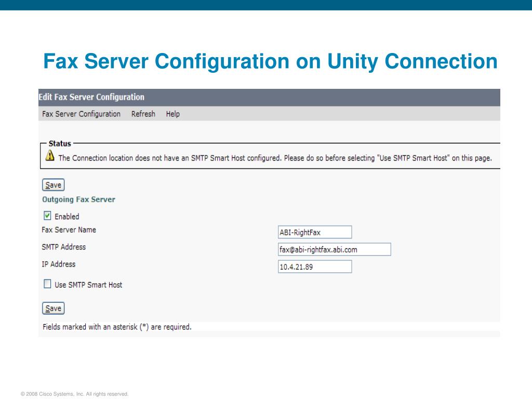Click the Save button below Use SMTP Smart Host
The image size is (532, 399).
point(54,309)
